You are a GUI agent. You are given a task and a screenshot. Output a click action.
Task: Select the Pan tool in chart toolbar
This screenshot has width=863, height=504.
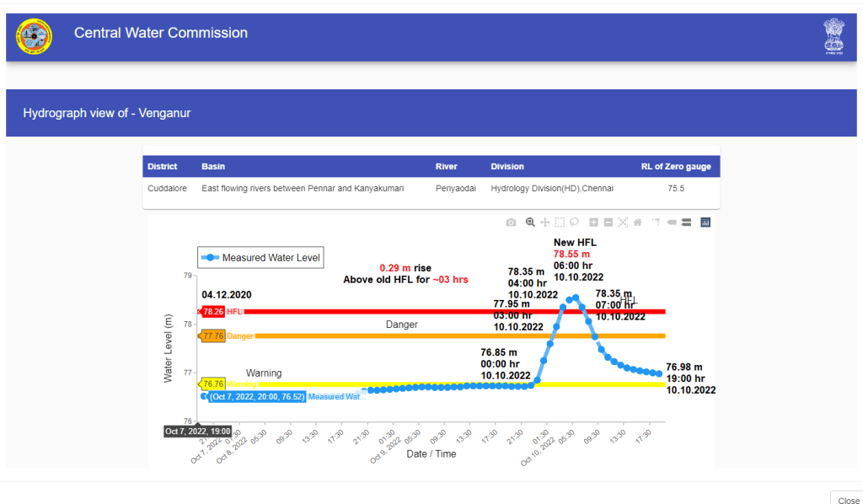tap(545, 223)
